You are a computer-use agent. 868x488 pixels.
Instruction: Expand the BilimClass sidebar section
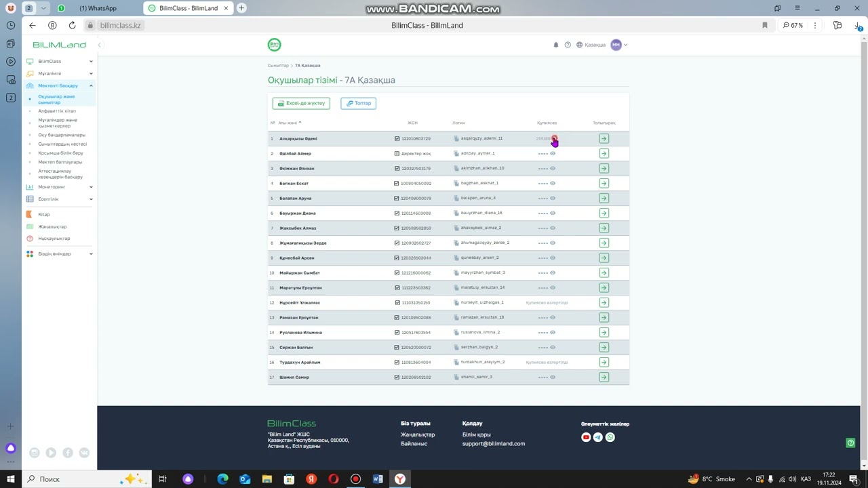60,61
